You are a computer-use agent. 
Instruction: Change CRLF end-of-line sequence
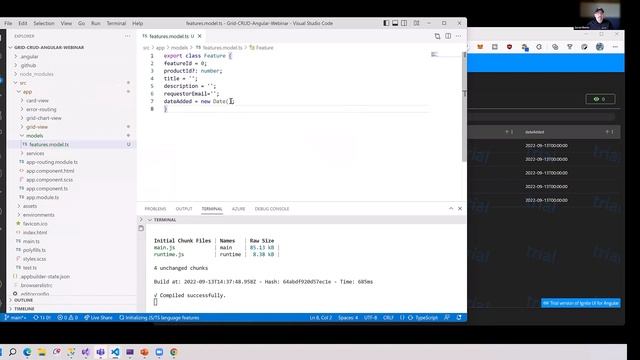point(388,318)
